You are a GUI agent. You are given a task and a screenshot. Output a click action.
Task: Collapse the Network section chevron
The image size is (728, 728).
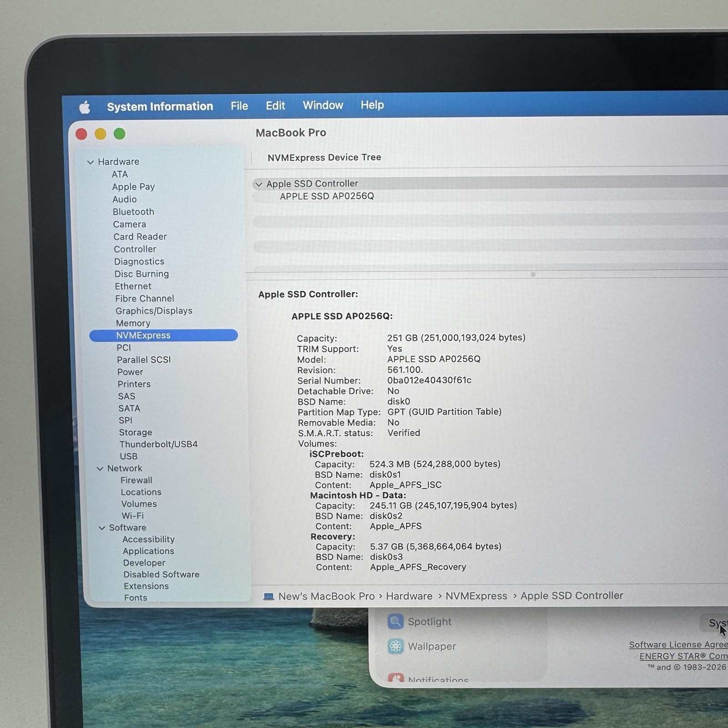(x=100, y=469)
